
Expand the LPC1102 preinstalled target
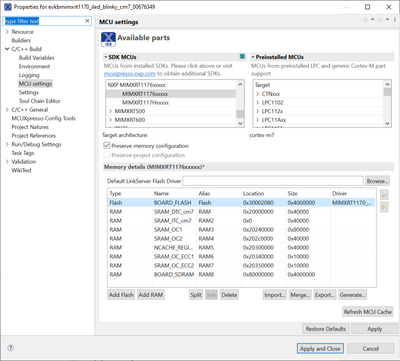click(x=257, y=102)
